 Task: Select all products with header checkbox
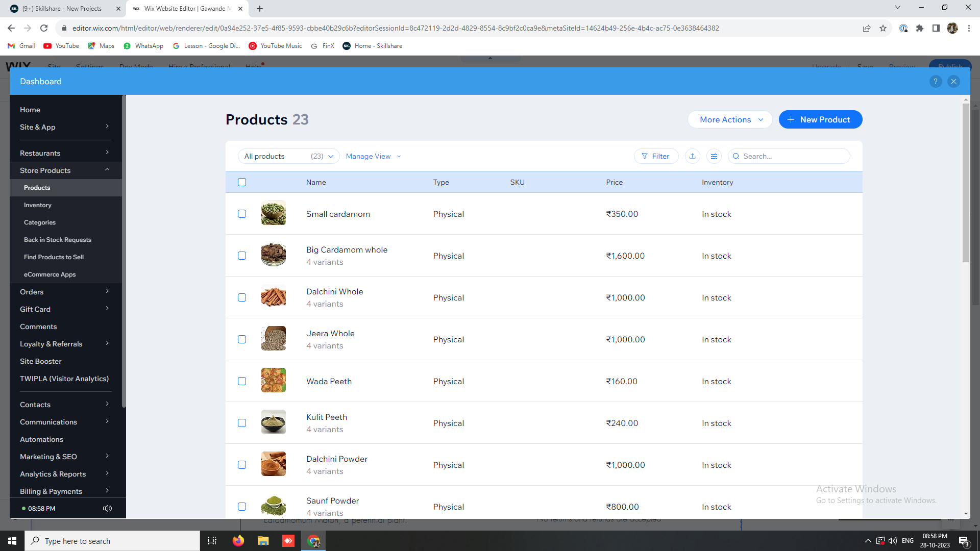(x=242, y=182)
